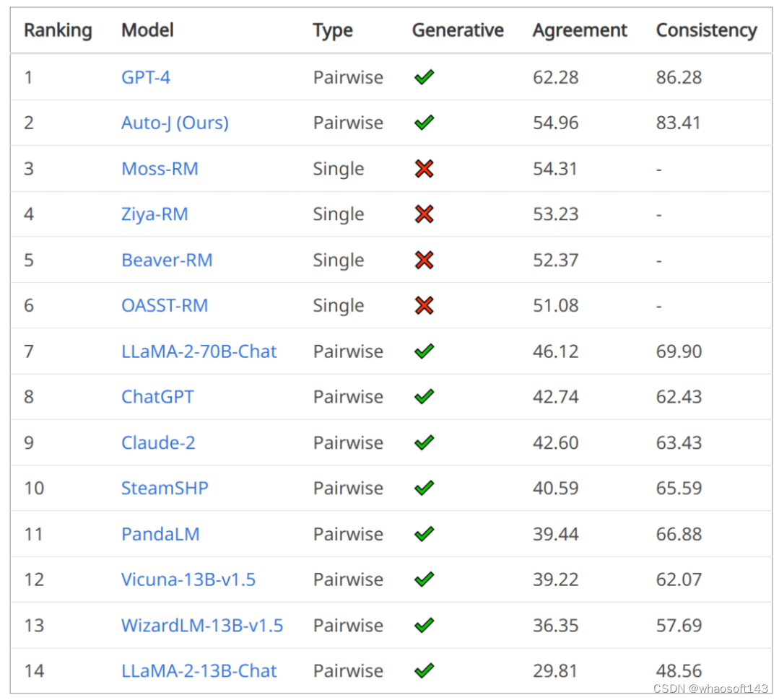
Task: Open the OASST-RM model link
Action: [x=165, y=305]
